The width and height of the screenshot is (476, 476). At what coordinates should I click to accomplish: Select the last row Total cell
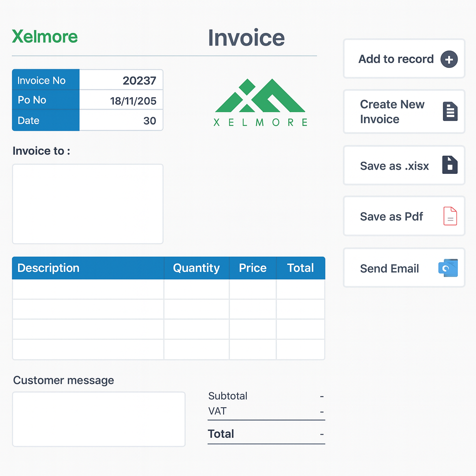pos(300,350)
